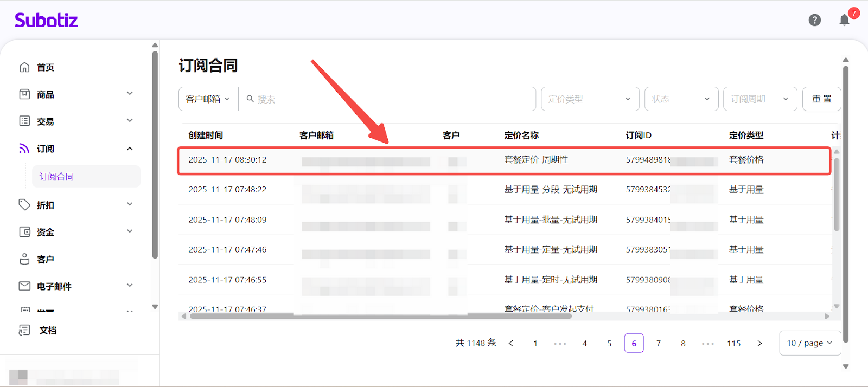Select 订阅合同 in the sidebar
Screen dimensions: 868x387
pos(57,177)
